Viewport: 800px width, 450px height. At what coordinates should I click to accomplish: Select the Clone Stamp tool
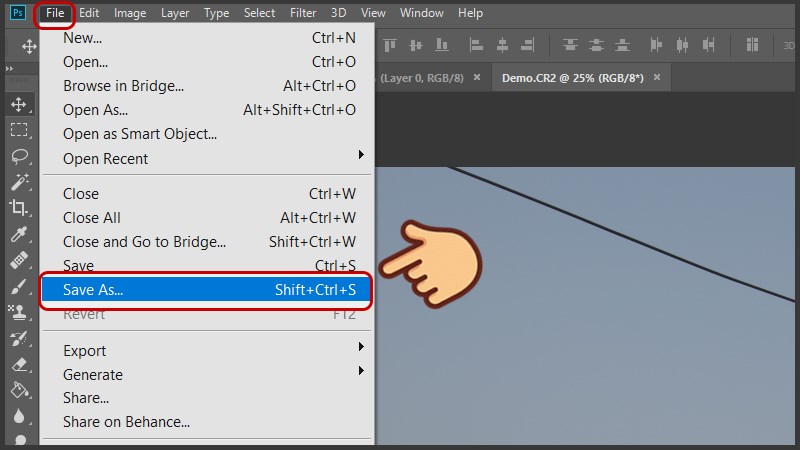[19, 312]
